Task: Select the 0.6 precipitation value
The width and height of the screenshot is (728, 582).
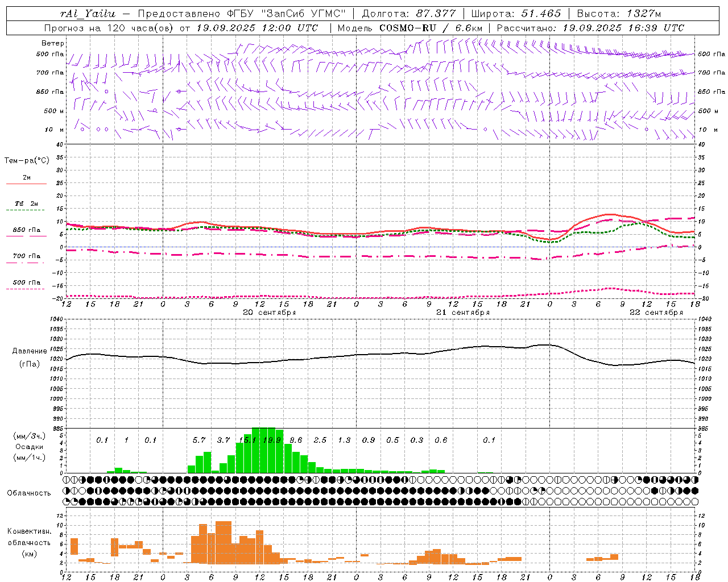Action: (441, 440)
